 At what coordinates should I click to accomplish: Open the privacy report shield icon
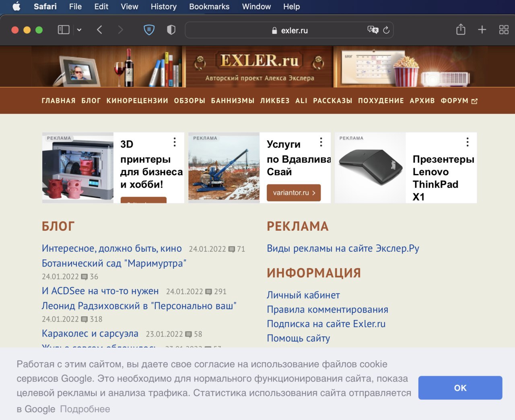171,30
